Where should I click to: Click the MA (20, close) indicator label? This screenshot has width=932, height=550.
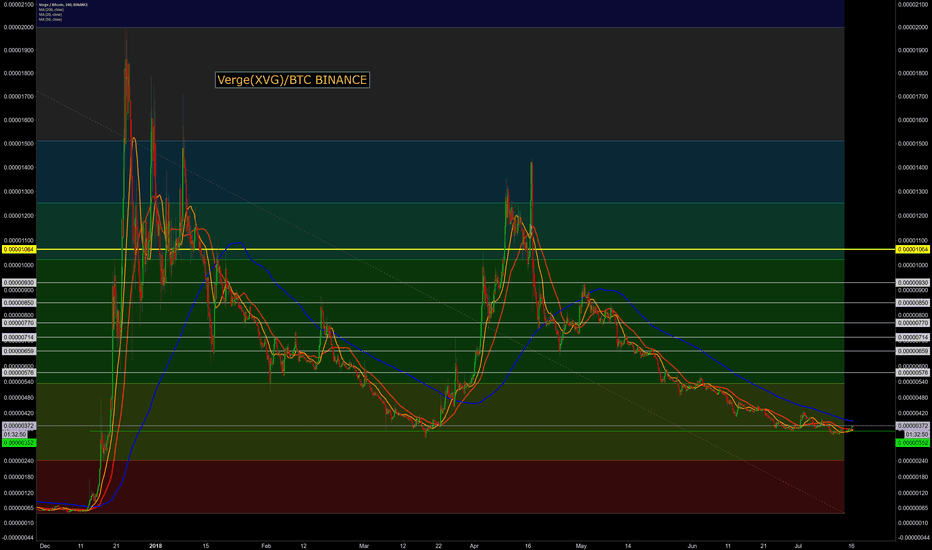50,14
